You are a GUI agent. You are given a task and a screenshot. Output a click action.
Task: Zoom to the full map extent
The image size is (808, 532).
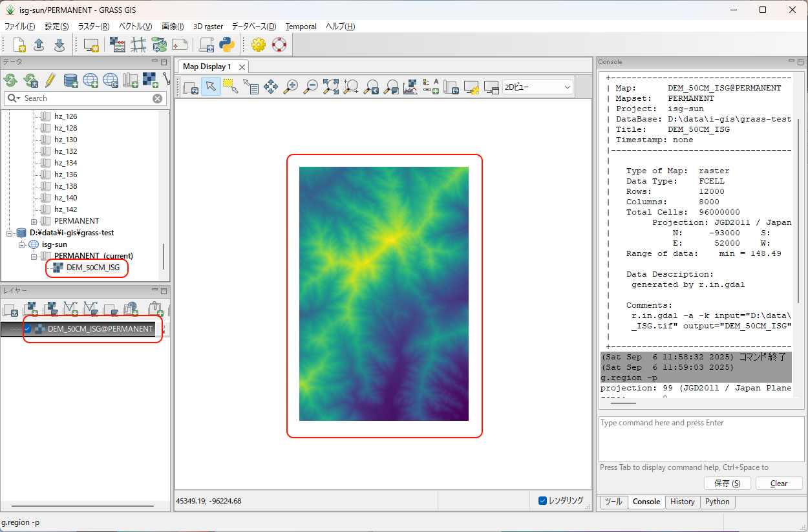(331, 87)
